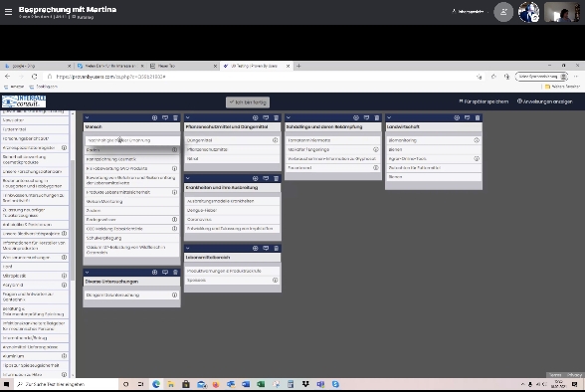
Task: Collapse the Krankheiten und ihre Ausbreitung group
Action: tap(188, 178)
